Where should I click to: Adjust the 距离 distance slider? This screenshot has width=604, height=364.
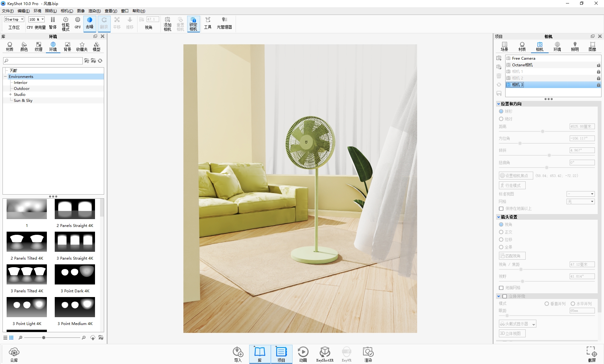pyautogui.click(x=543, y=131)
